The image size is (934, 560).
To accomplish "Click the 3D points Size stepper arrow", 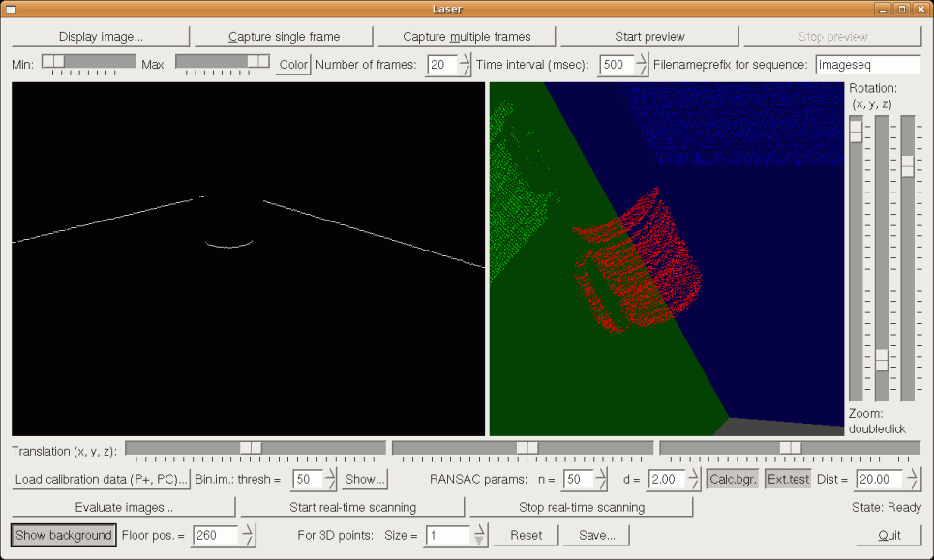I will [479, 535].
